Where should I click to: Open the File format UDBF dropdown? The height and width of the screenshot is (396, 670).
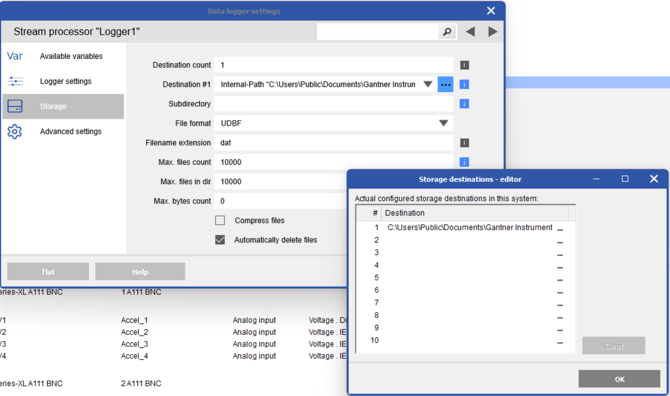(x=444, y=123)
